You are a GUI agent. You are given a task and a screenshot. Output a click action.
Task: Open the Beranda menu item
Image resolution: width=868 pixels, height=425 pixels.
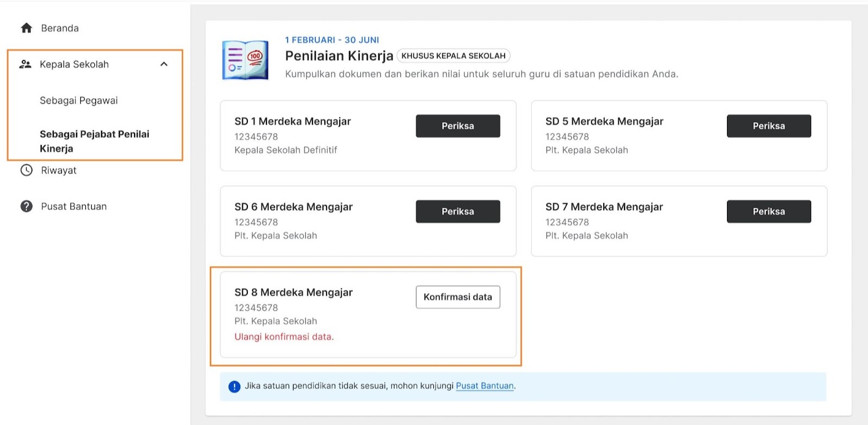pyautogui.click(x=60, y=28)
